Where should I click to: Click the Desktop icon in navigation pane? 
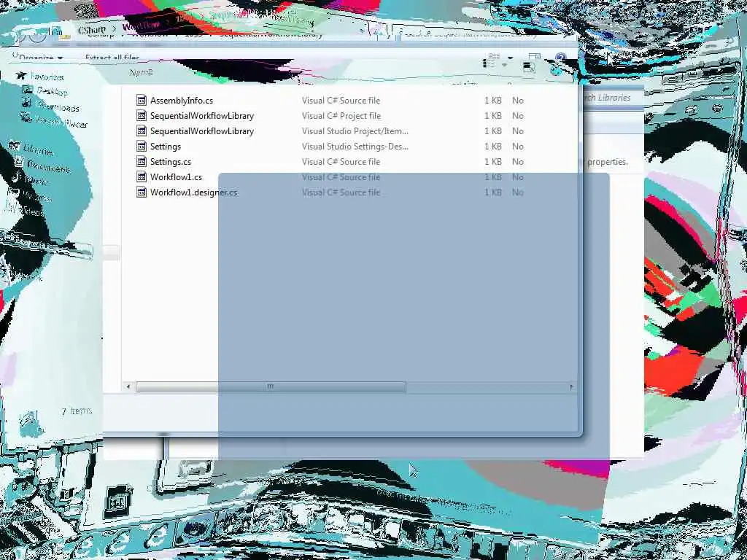(x=28, y=89)
